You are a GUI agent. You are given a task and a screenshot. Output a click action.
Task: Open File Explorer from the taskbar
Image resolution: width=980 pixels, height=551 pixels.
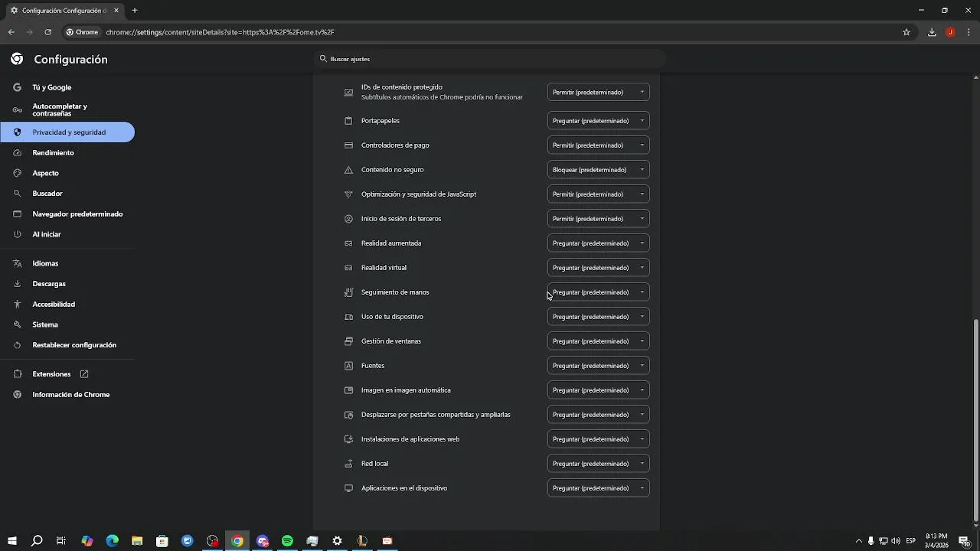(x=137, y=541)
